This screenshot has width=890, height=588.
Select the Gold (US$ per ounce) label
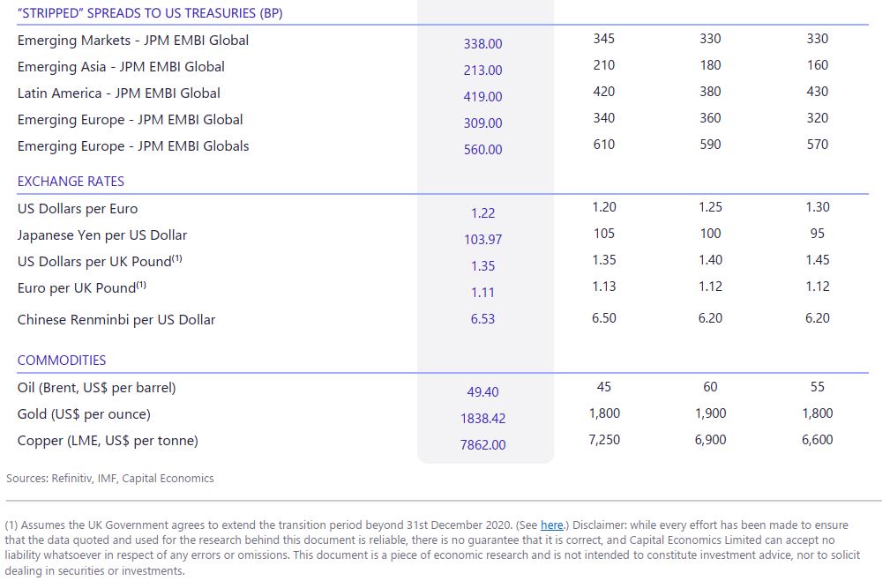coord(84,414)
